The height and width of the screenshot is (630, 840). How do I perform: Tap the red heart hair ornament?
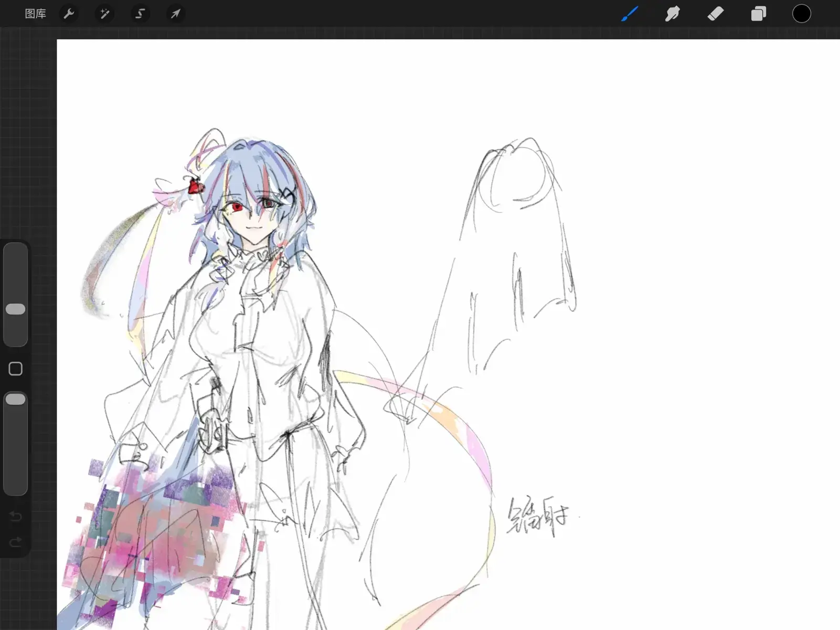(195, 186)
